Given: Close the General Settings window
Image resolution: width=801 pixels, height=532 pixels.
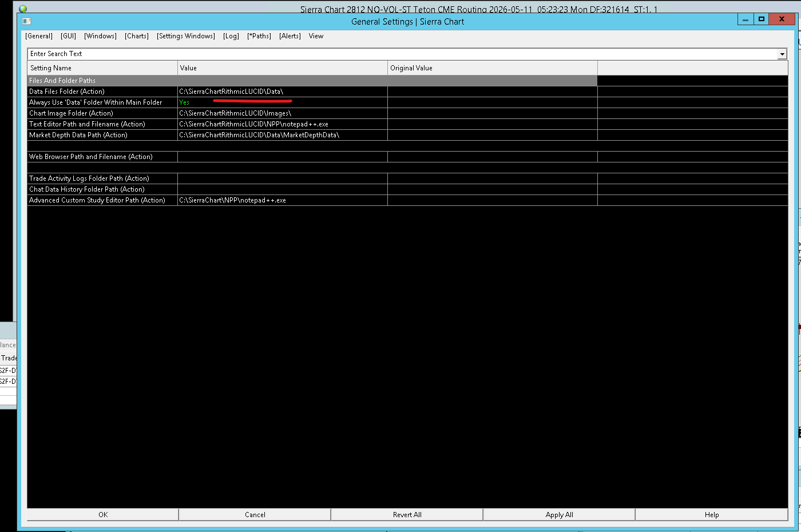Looking at the screenshot, I should [782, 19].
